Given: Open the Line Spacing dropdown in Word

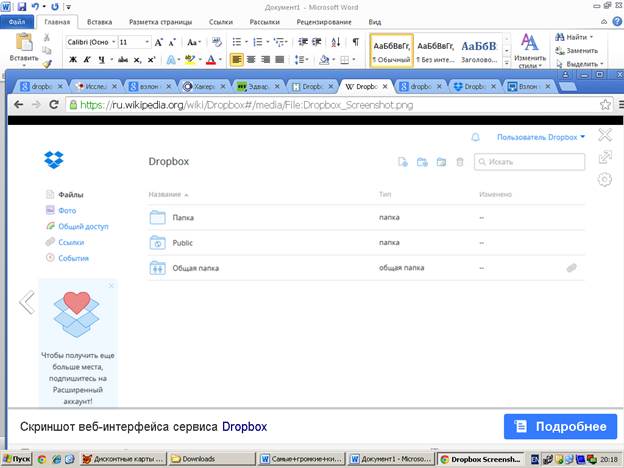Looking at the screenshot, I should click(x=301, y=60).
